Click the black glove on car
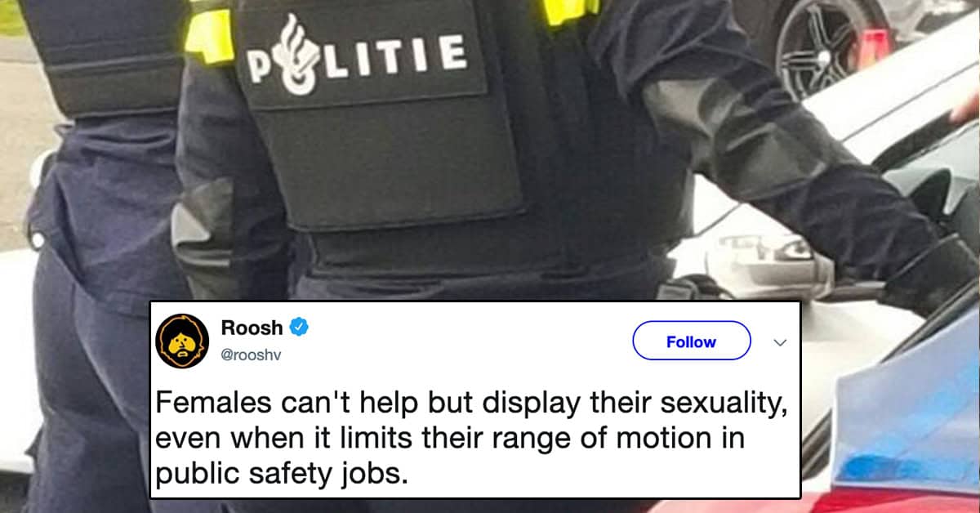The width and height of the screenshot is (980, 513). pos(930,274)
